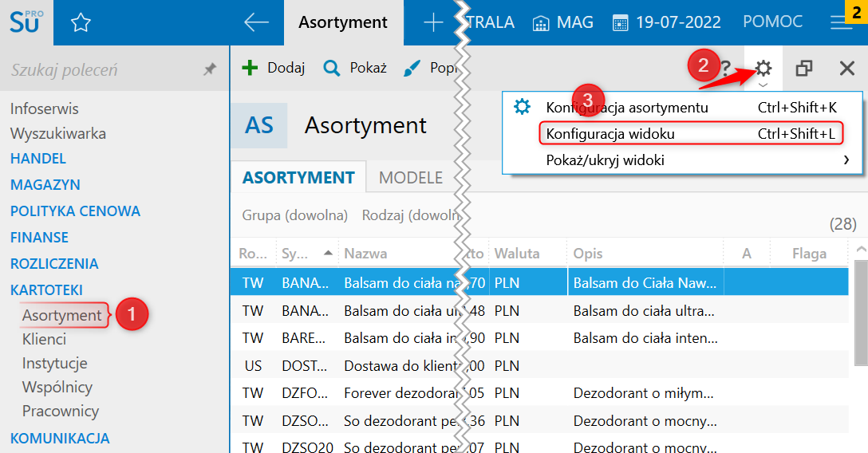Select Wspólnicy under KARTOTEKI
868x453 pixels.
click(57, 387)
